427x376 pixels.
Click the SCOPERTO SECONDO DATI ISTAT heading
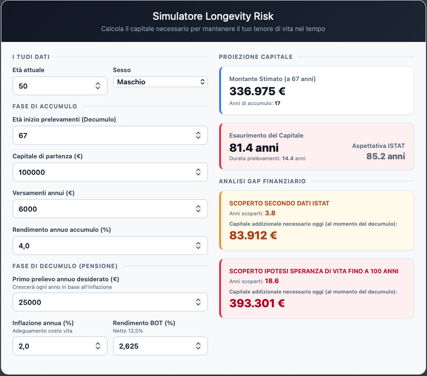[279, 203]
